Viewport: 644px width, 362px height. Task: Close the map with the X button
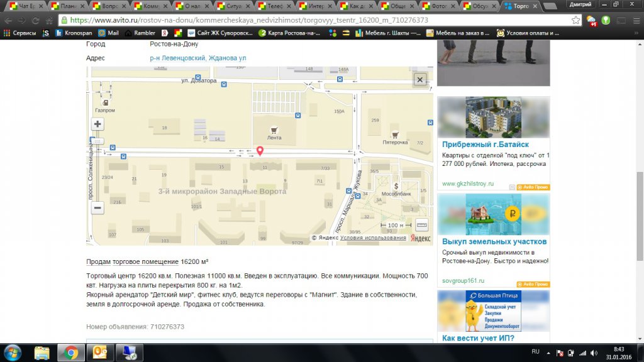(419, 80)
